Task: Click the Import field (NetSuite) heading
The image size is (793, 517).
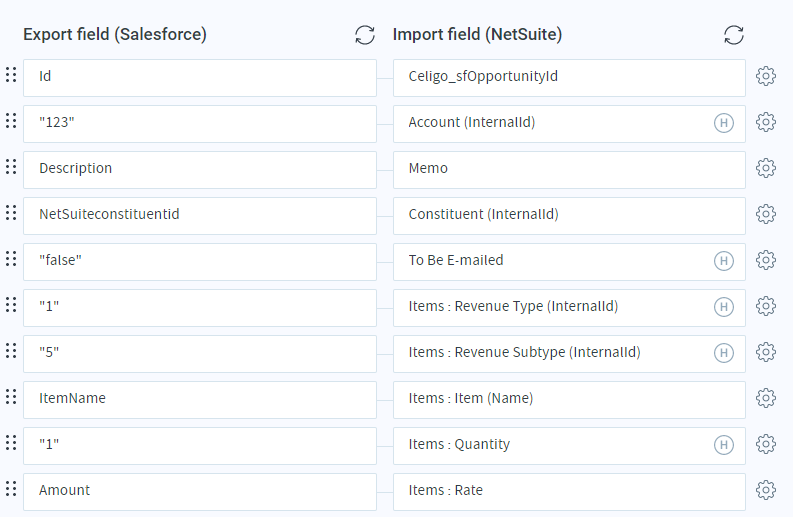Action: tap(477, 34)
